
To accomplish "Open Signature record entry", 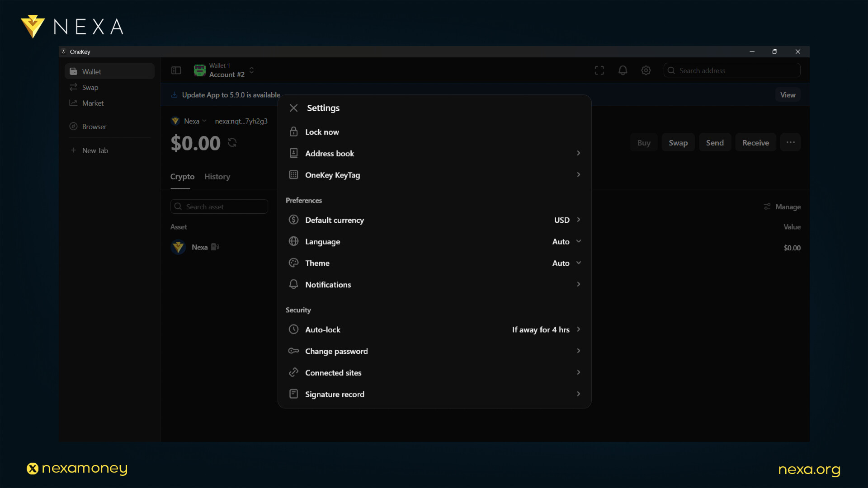I will (434, 394).
